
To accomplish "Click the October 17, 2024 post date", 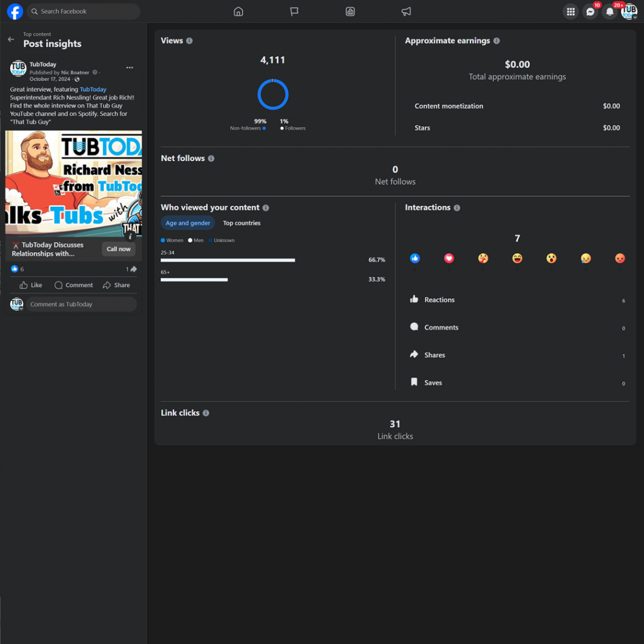I will pyautogui.click(x=50, y=79).
